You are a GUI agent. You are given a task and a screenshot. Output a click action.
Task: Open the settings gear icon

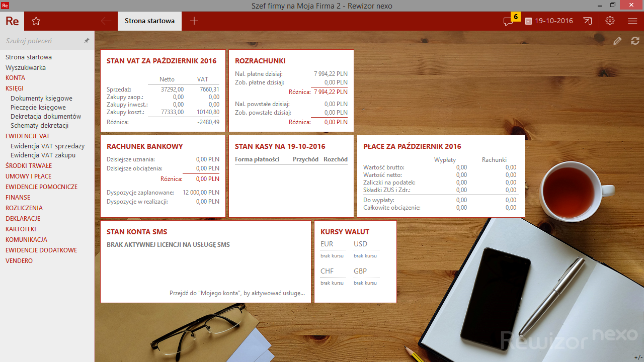coord(610,21)
